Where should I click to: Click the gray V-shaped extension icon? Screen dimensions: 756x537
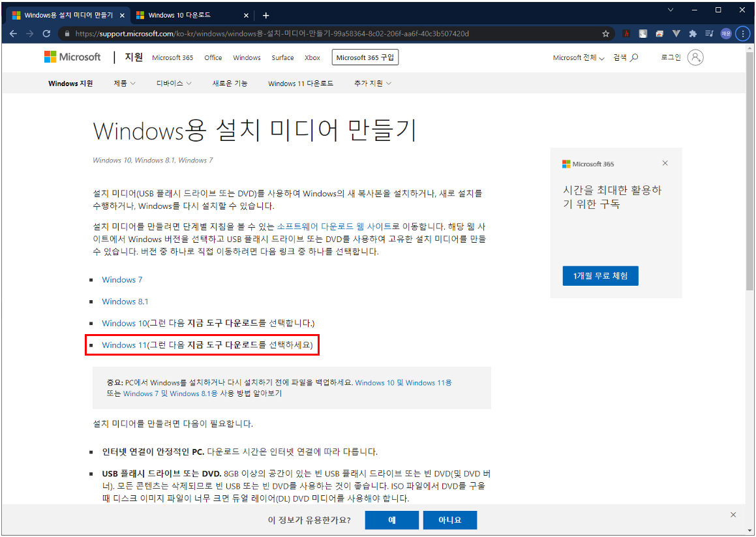[x=676, y=34]
